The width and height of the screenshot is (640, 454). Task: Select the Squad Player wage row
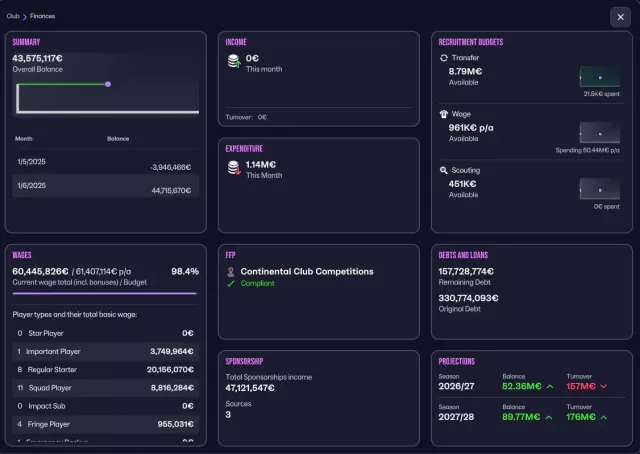105,388
